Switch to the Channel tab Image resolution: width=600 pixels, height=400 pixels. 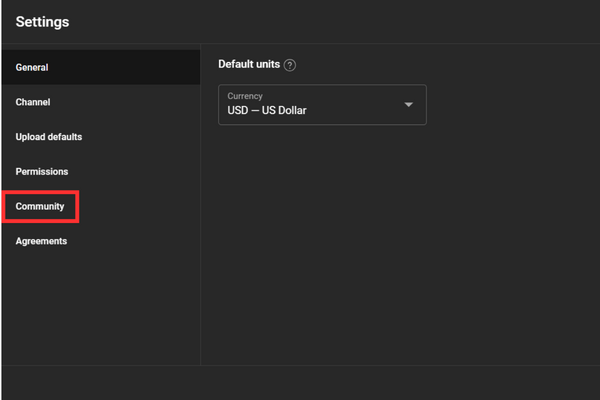coord(33,102)
